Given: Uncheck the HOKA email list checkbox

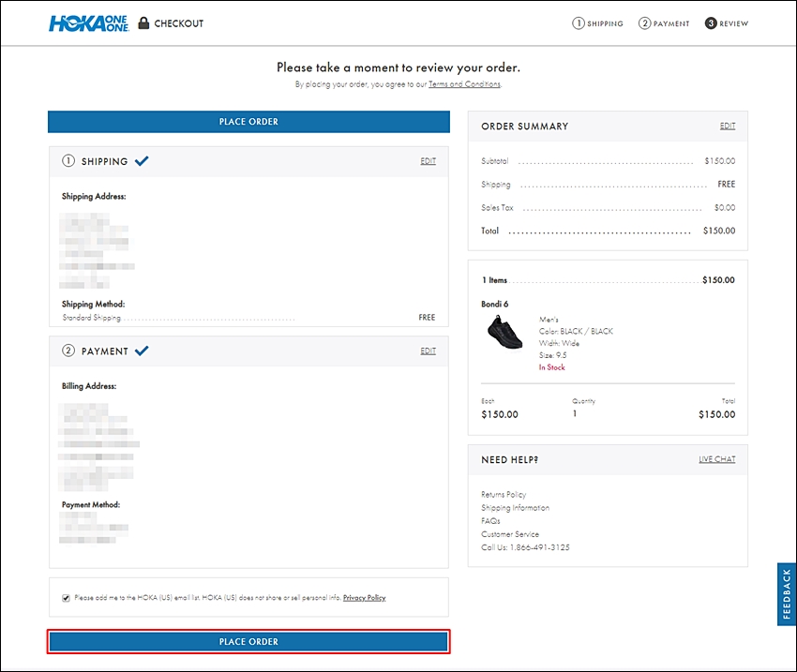Looking at the screenshot, I should [x=66, y=598].
